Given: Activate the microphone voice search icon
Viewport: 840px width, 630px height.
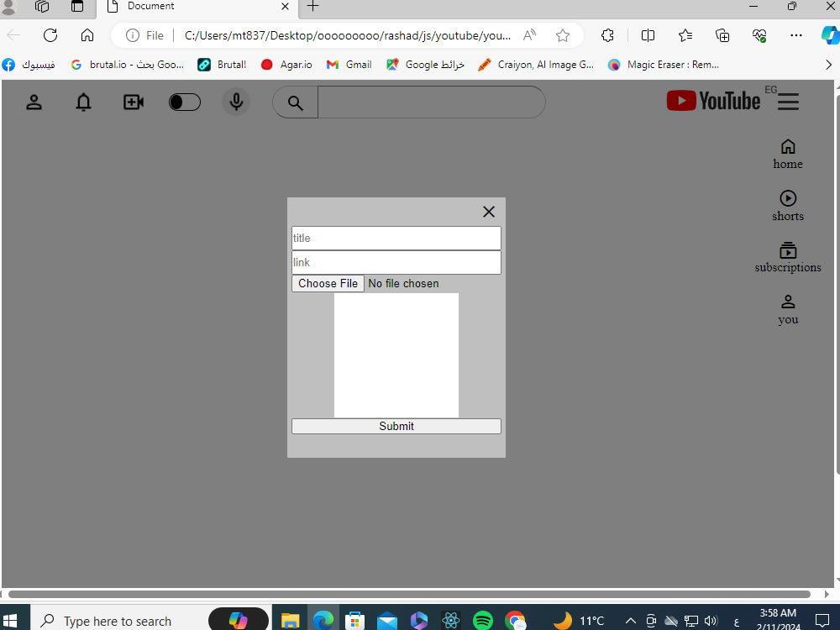Looking at the screenshot, I should pos(236,102).
